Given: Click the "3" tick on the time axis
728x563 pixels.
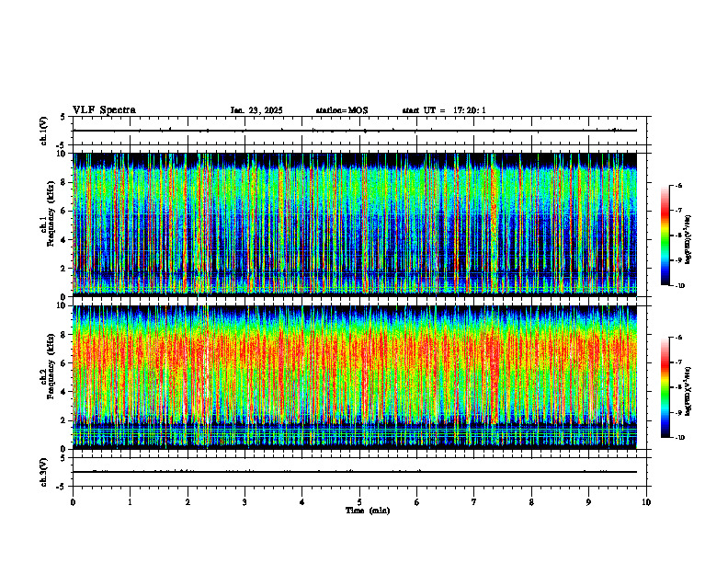Looking at the screenshot, I should pyautogui.click(x=245, y=502).
